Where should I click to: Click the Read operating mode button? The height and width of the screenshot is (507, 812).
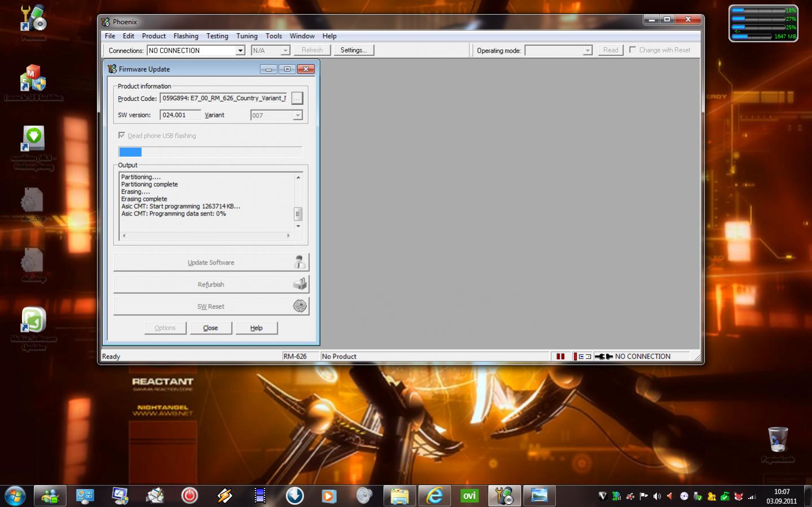point(611,50)
